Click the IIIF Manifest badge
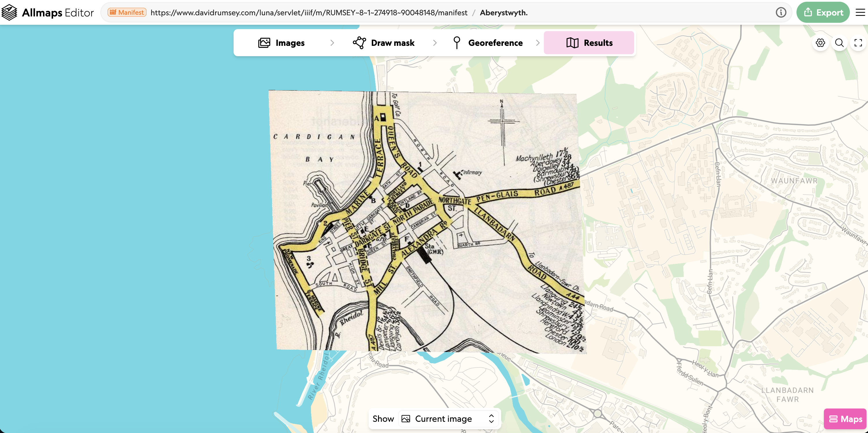Image resolution: width=868 pixels, height=433 pixels. [127, 12]
